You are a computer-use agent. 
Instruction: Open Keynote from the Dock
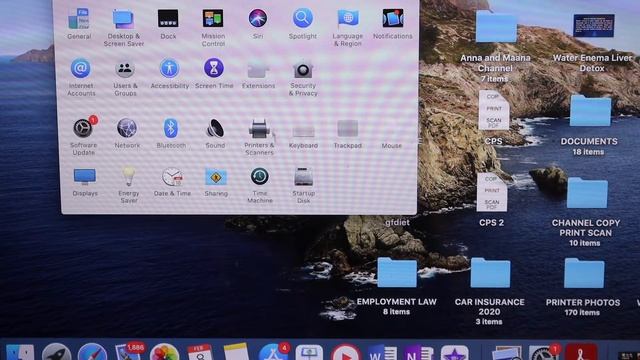tap(309, 353)
